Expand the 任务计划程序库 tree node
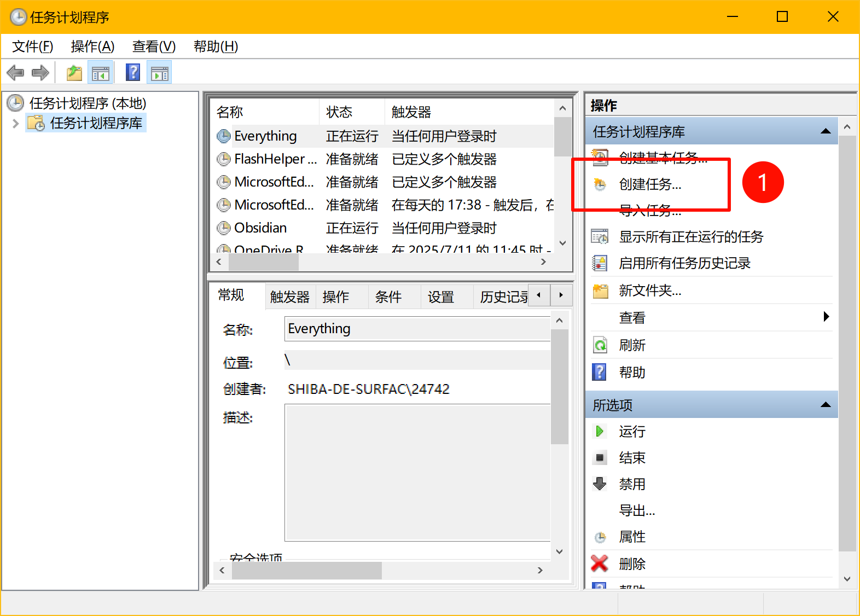The width and height of the screenshot is (860, 616). point(16,124)
